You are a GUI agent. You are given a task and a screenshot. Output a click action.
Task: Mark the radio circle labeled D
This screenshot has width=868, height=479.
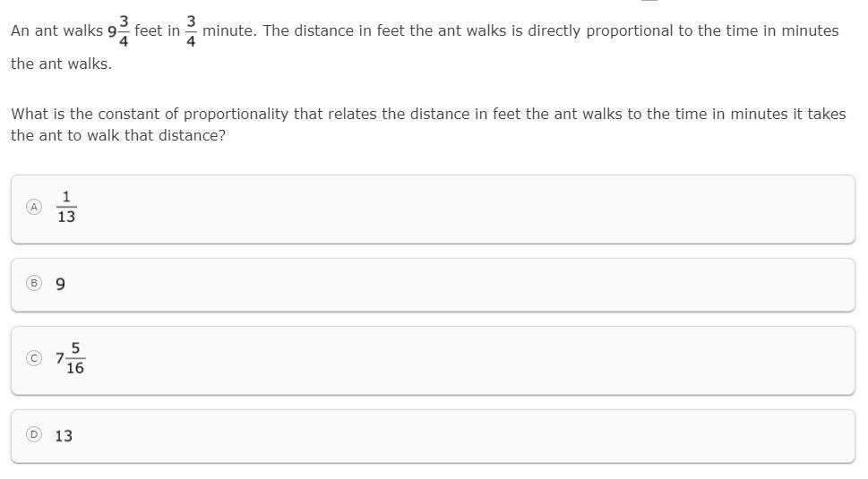coord(34,434)
